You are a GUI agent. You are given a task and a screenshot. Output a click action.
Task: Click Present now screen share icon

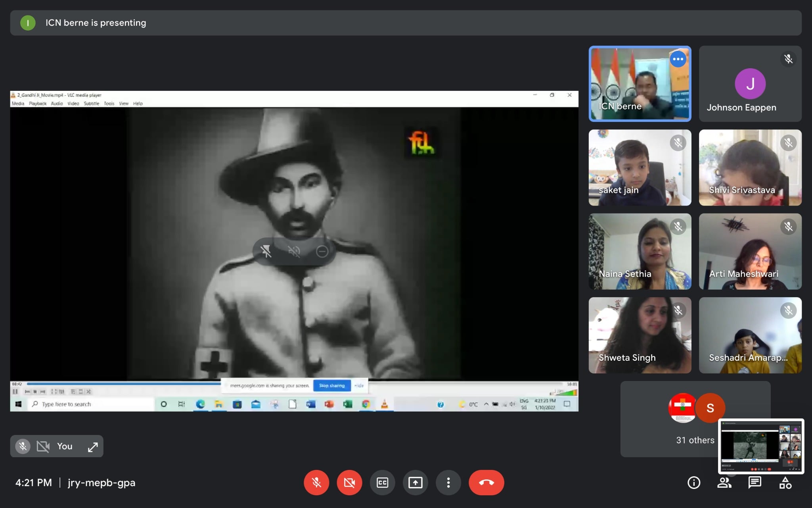tap(415, 483)
